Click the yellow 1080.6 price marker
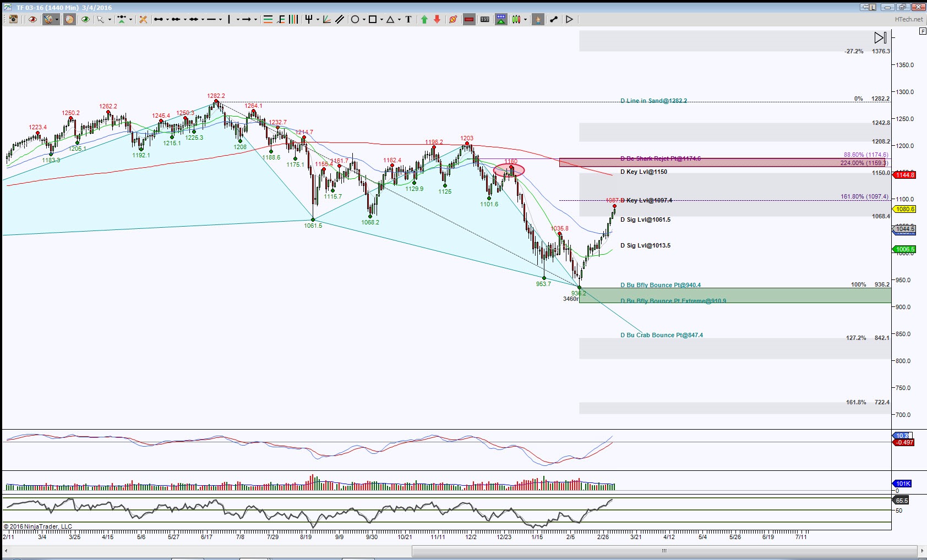This screenshot has width=927, height=560. coord(904,209)
